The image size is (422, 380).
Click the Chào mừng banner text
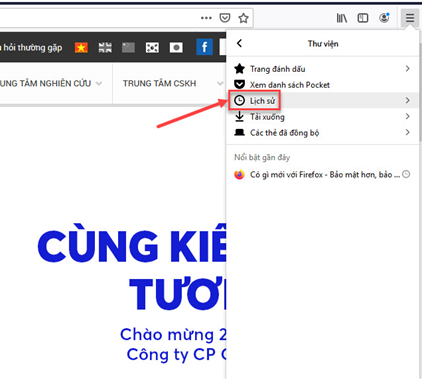tap(173, 335)
